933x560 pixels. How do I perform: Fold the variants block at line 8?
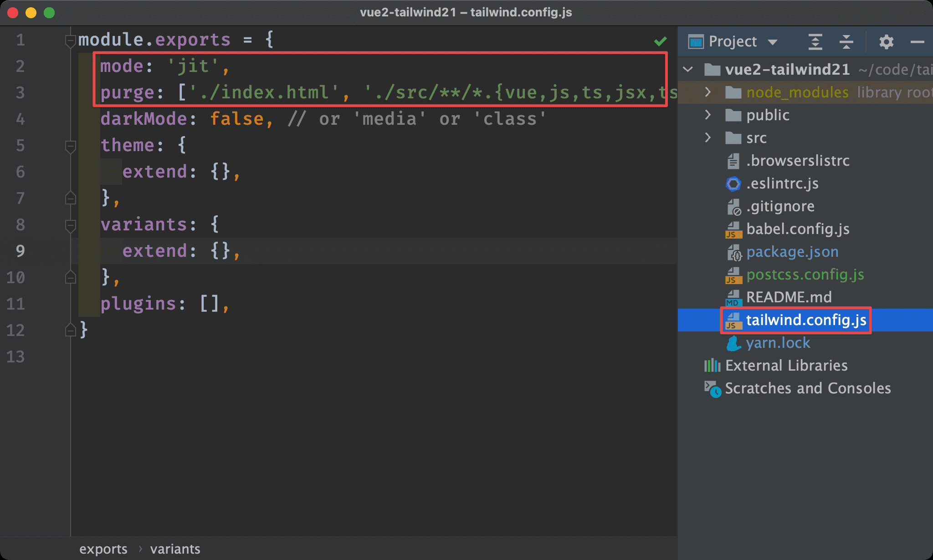click(70, 226)
